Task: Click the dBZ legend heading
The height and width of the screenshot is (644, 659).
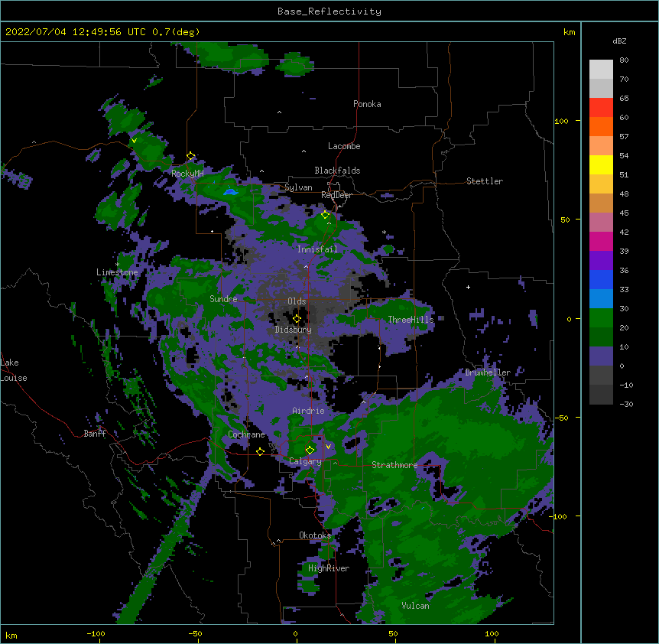Action: 619,41
